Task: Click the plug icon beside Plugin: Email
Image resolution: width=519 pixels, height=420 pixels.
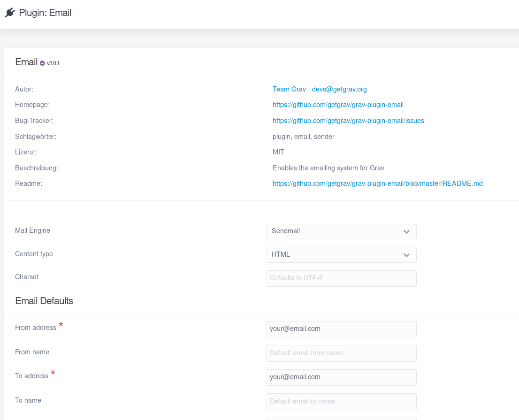Action: (x=10, y=13)
